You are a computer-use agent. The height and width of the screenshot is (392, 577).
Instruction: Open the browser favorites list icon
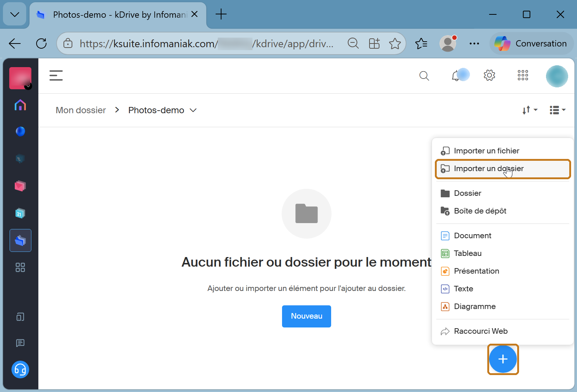point(421,44)
